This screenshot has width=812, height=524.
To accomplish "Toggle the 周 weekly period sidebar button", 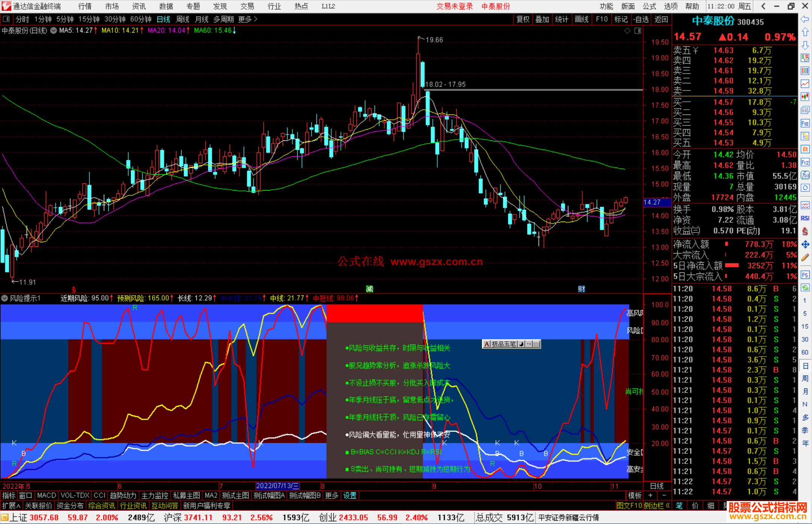I will [805, 379].
